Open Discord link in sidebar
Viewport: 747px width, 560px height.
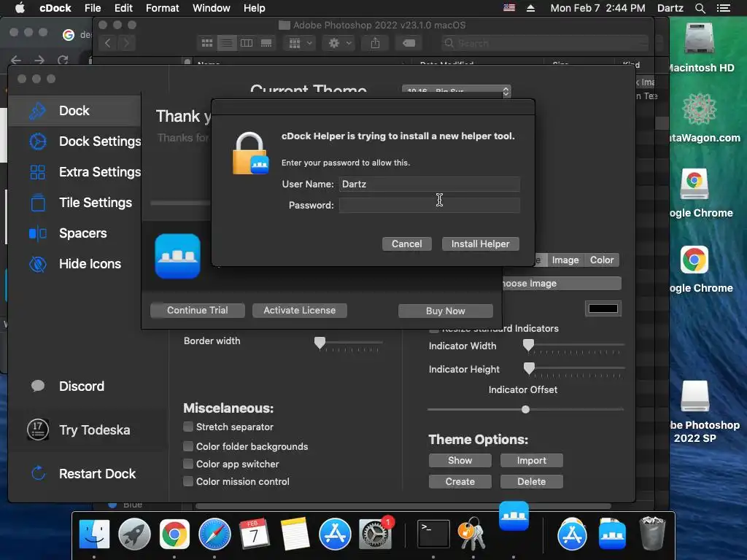point(66,386)
